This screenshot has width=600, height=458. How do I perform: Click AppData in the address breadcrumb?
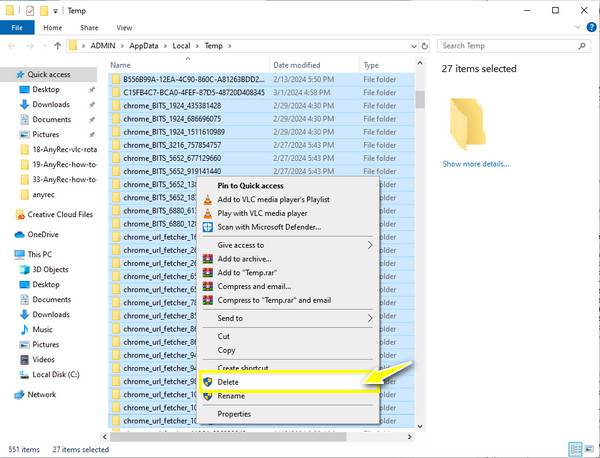[143, 46]
